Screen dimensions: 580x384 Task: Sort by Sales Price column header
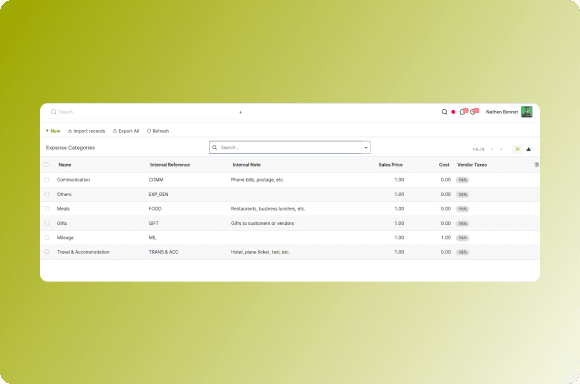[x=391, y=165]
